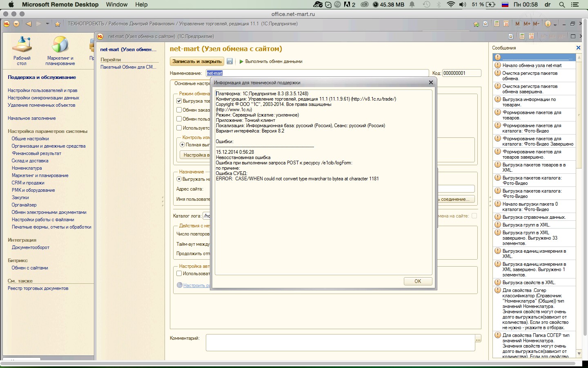Click Записать и закрыть button
Image resolution: width=588 pixels, height=368 pixels.
197,61
